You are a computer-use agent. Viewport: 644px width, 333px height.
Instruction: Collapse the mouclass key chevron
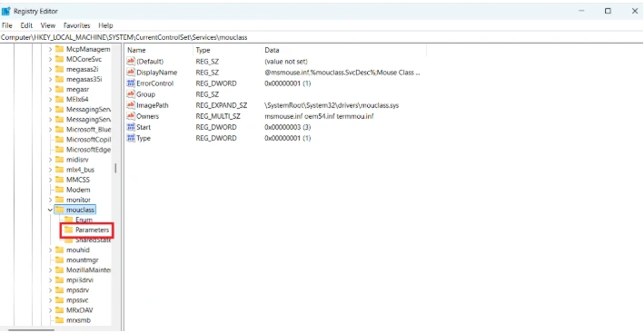pyautogui.click(x=50, y=210)
